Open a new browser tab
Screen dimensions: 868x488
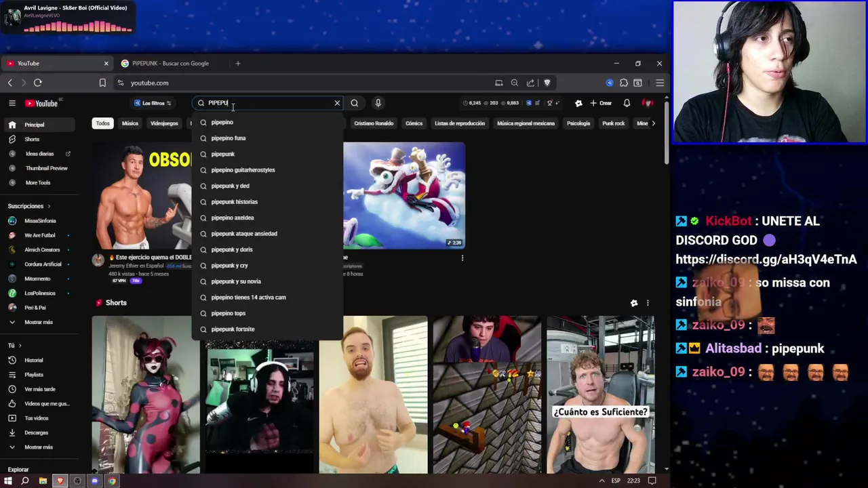[238, 63]
